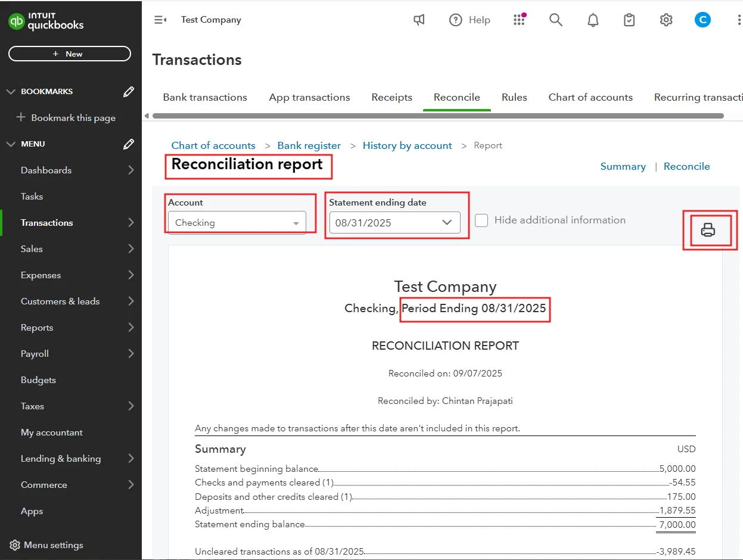This screenshot has width=743, height=560.
Task: Click the New button
Action: pyautogui.click(x=69, y=54)
